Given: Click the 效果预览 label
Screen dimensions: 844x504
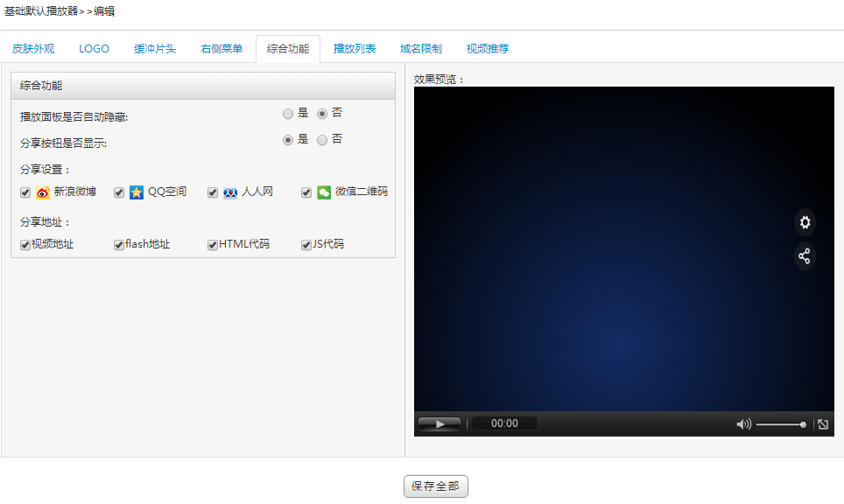Looking at the screenshot, I should click(439, 80).
